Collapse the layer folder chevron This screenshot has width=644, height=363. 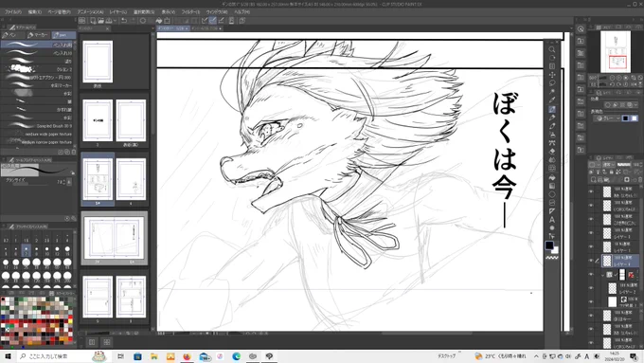603,275
